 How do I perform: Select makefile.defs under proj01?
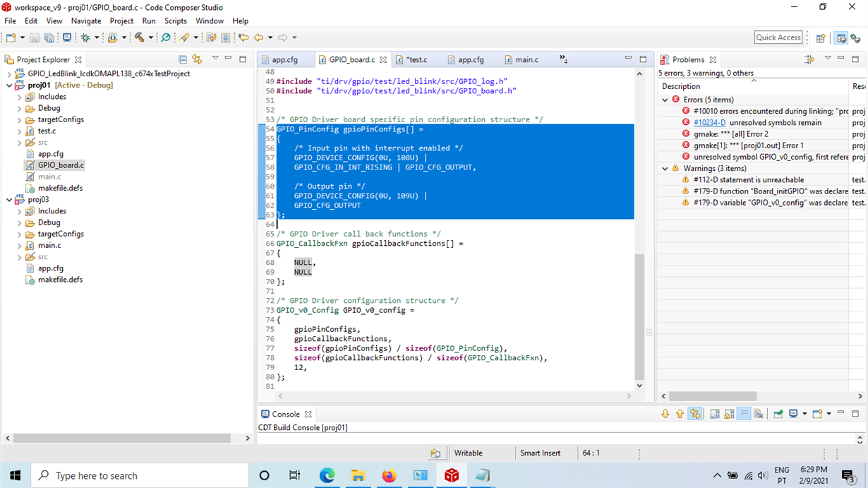60,189
